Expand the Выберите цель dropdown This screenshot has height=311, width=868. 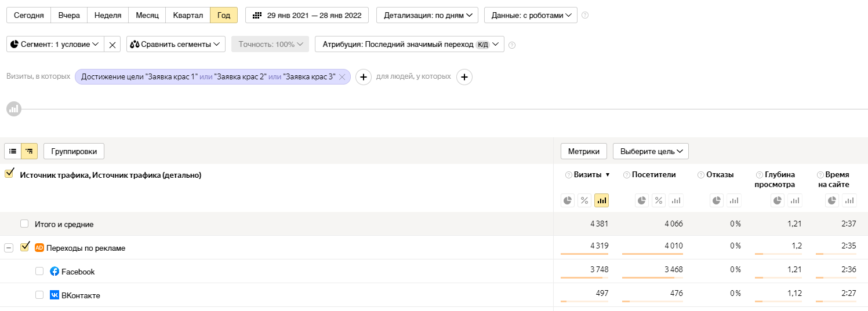pyautogui.click(x=651, y=151)
